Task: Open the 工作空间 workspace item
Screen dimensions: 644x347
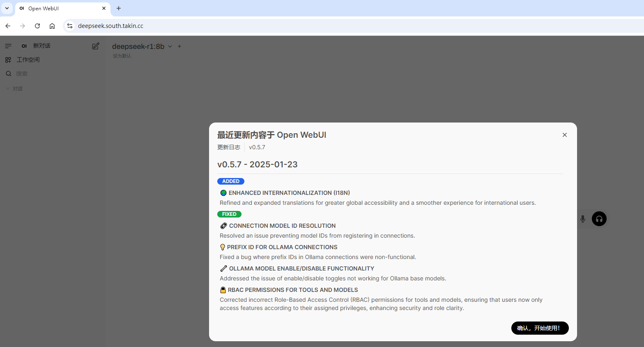Action: click(x=28, y=60)
